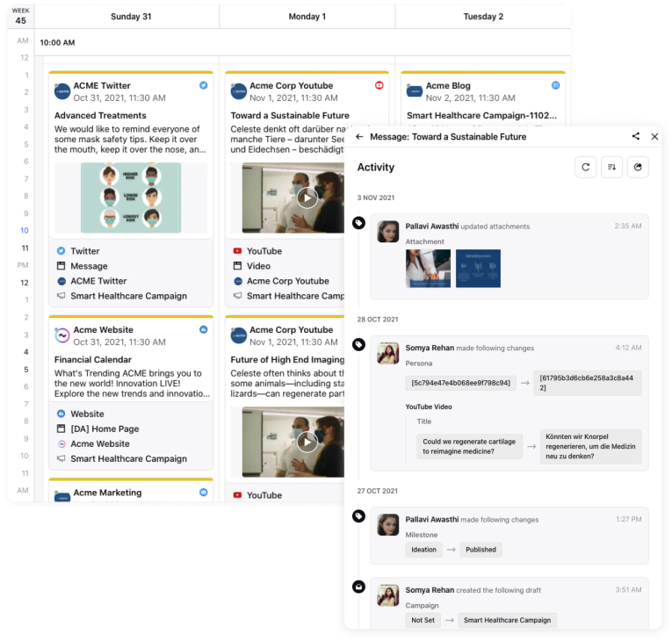Viewport: 672px width, 641px height.
Task: Play the Future of High End Imaging video
Action: [307, 443]
